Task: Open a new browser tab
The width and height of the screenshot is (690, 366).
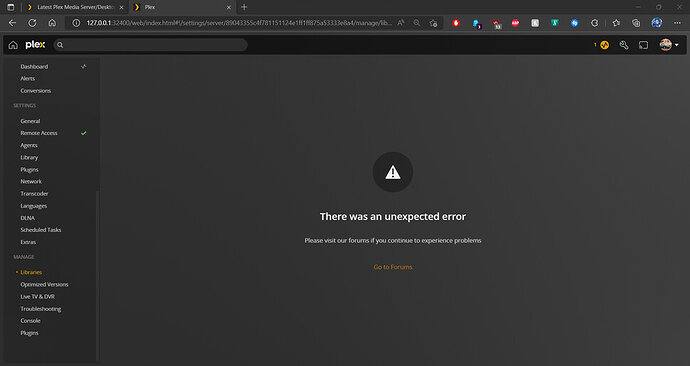Action: (244, 7)
